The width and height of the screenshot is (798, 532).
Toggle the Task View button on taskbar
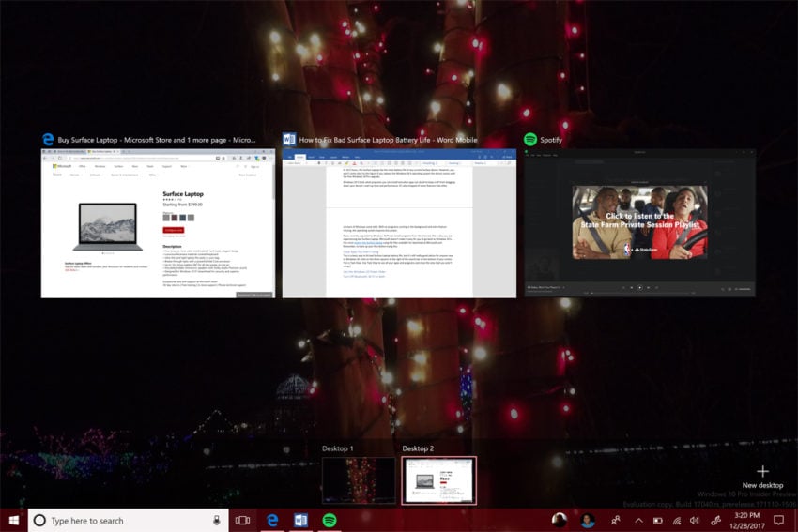(243, 521)
